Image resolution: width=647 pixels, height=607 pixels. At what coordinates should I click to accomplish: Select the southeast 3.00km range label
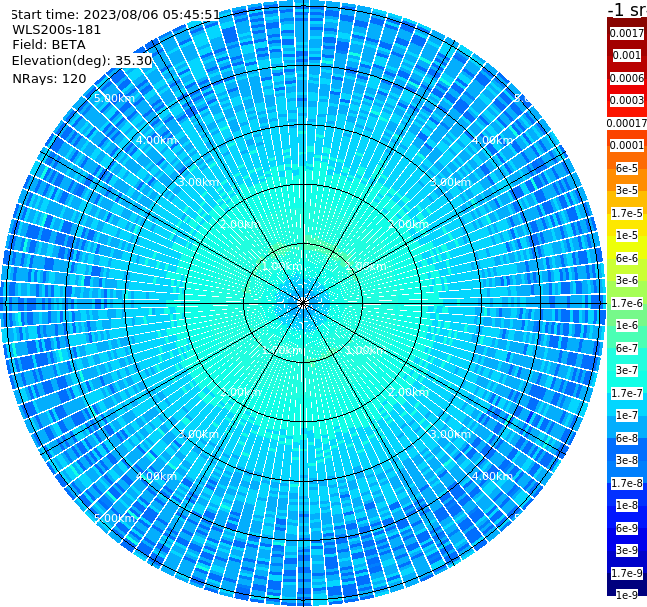[x=450, y=435]
